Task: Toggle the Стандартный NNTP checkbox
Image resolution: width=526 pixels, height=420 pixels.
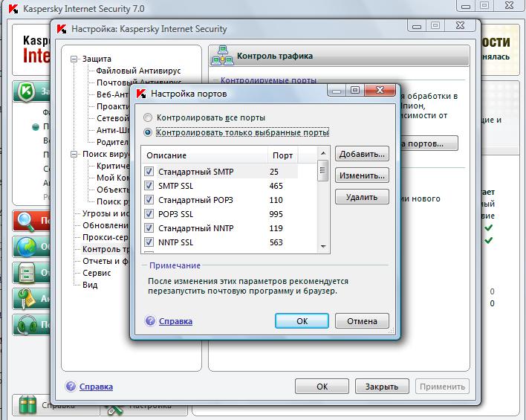Action: tap(149, 228)
